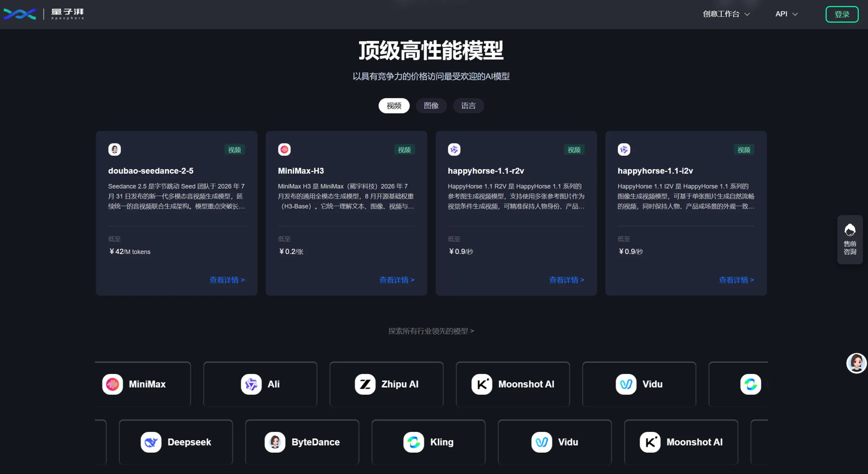Select the Ali provider tile
The height and width of the screenshot is (474, 868).
pyautogui.click(x=260, y=384)
